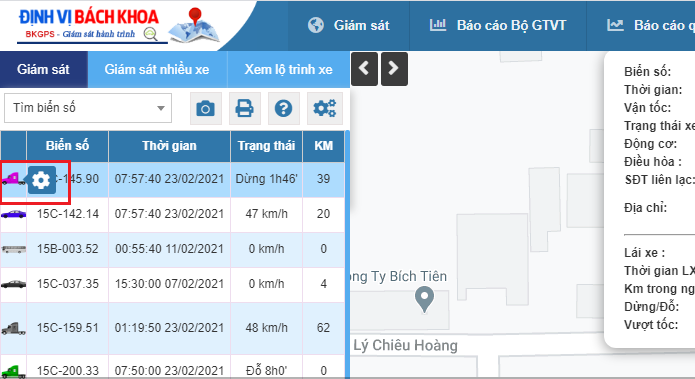695x379 pixels.
Task: Click the printer icon
Action: tap(245, 108)
